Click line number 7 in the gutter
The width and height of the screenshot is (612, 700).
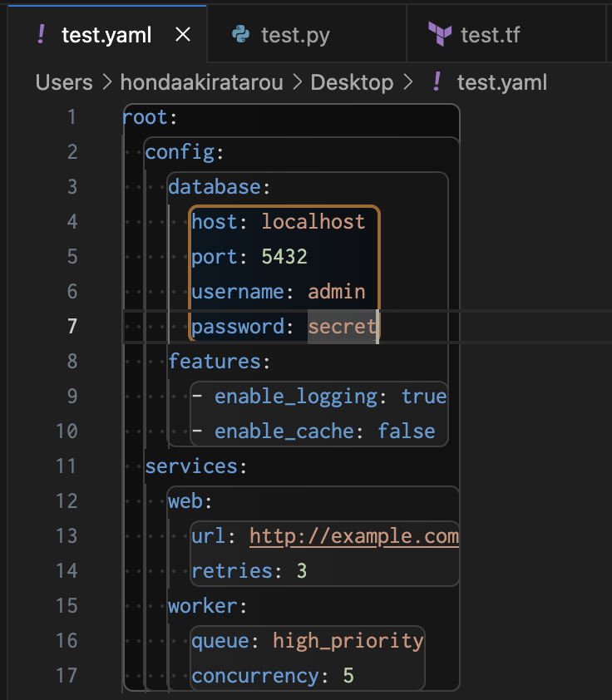pyautogui.click(x=72, y=326)
